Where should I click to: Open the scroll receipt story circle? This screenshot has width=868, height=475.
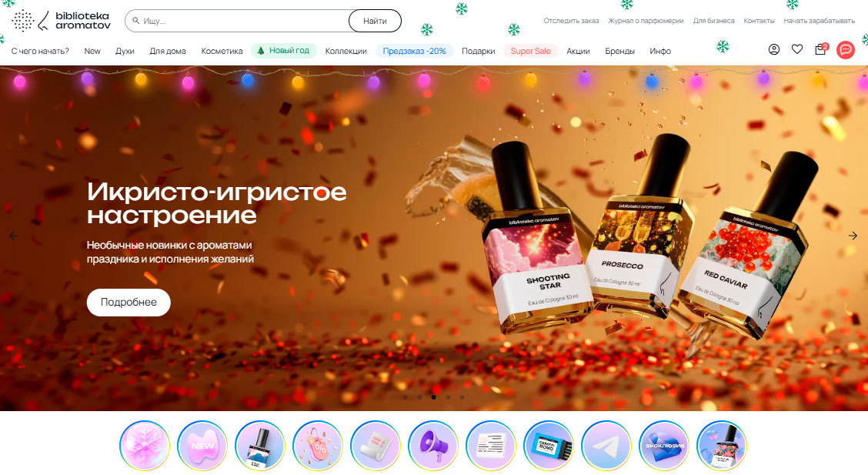[x=376, y=446]
